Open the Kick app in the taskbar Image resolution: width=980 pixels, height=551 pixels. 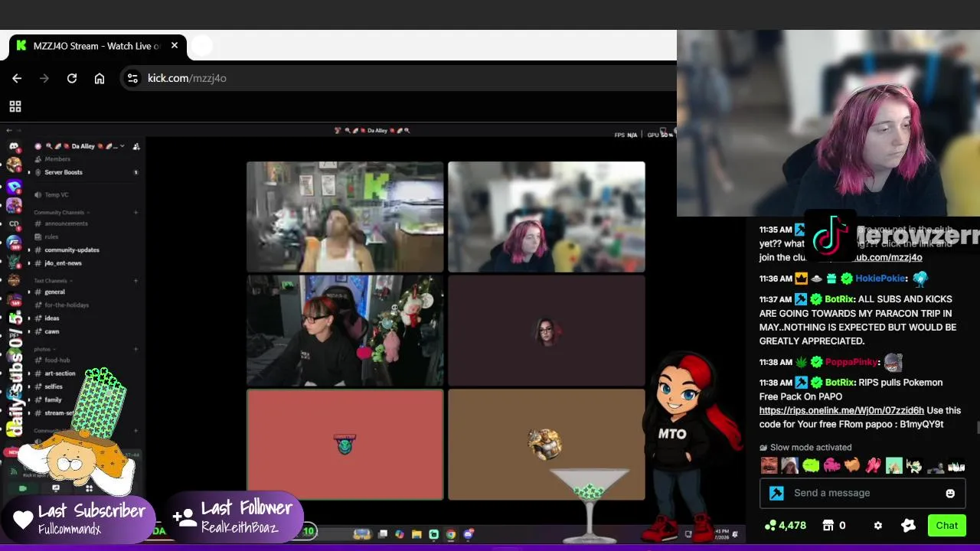[434, 534]
